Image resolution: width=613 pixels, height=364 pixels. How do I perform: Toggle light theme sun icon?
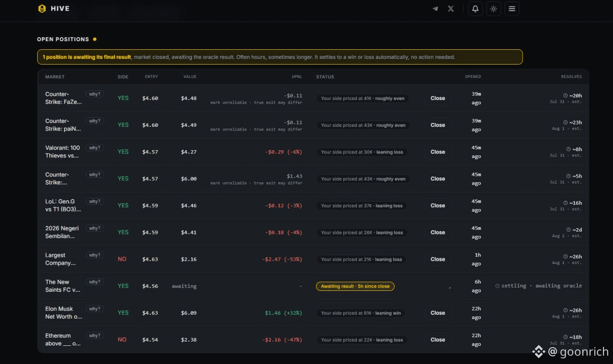point(493,9)
